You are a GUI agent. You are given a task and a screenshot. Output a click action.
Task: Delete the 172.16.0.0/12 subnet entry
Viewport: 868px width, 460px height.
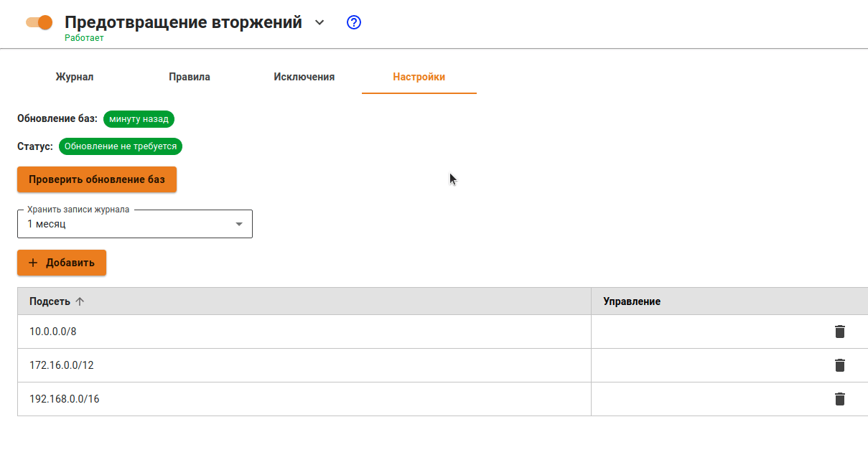pos(839,365)
